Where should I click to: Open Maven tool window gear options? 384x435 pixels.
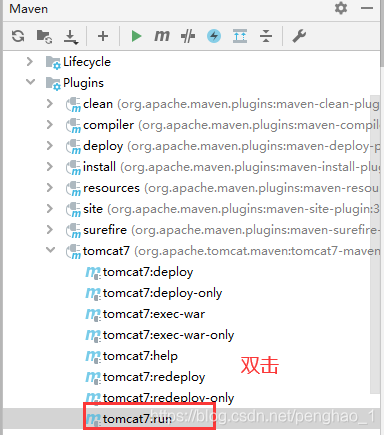click(341, 8)
